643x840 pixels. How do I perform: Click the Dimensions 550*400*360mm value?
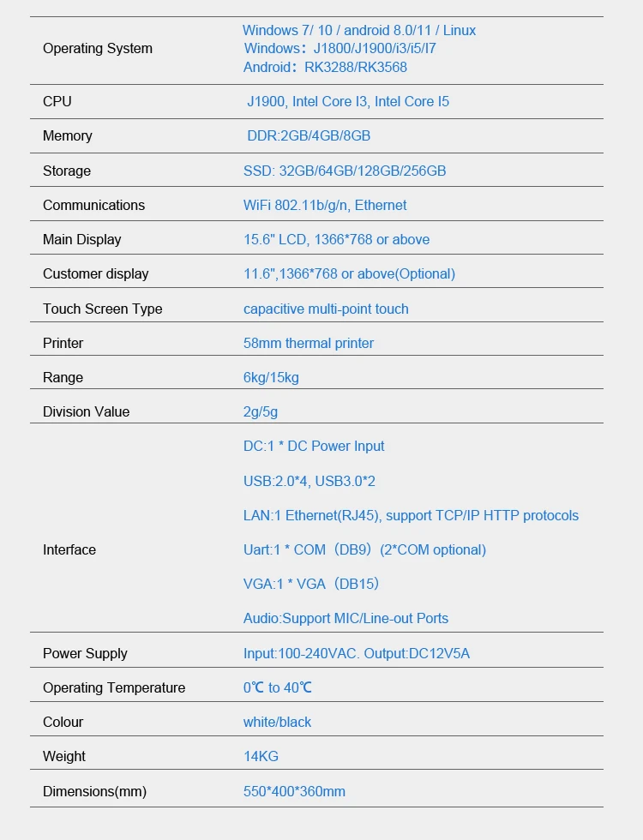(294, 791)
